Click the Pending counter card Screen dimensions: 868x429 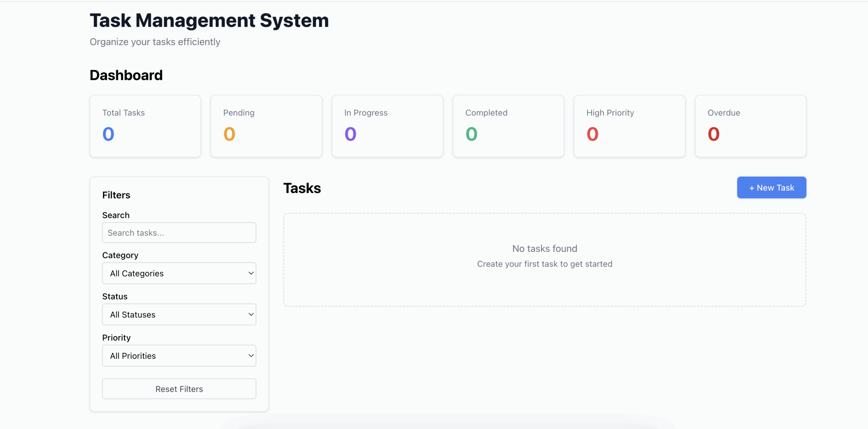point(266,126)
